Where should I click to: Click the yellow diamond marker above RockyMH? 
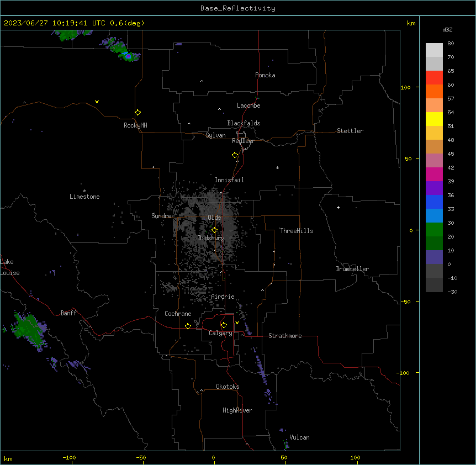click(137, 112)
